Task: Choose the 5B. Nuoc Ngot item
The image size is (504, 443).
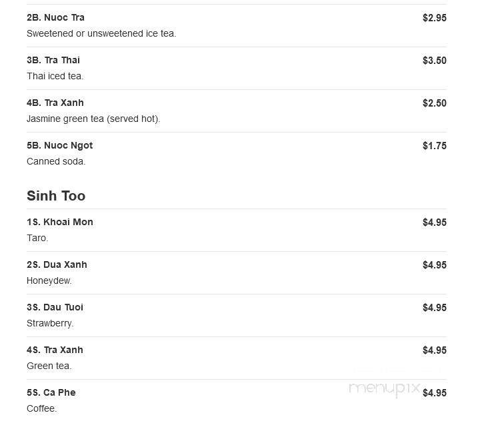Action: (59, 145)
